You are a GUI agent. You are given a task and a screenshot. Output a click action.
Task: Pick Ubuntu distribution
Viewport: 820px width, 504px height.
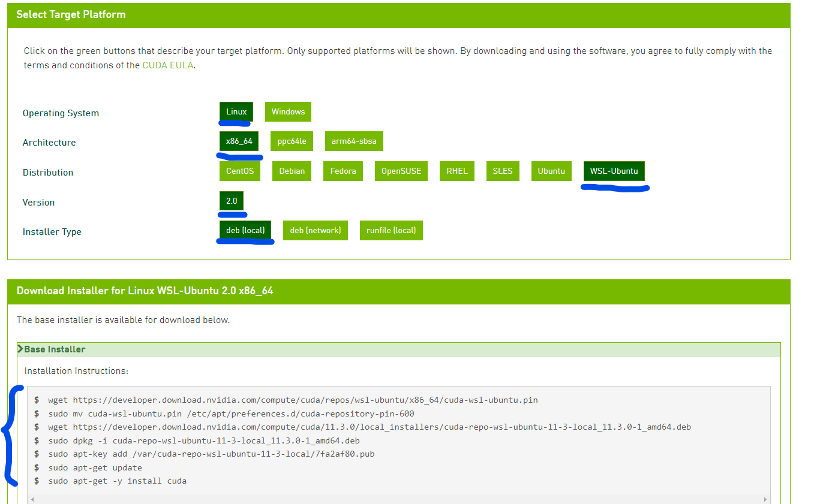coord(551,171)
